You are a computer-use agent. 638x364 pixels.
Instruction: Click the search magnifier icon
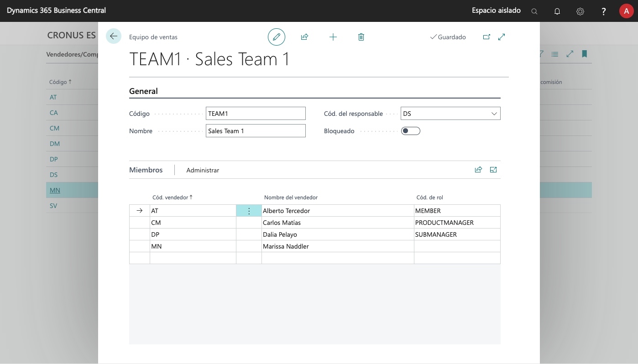[534, 11]
